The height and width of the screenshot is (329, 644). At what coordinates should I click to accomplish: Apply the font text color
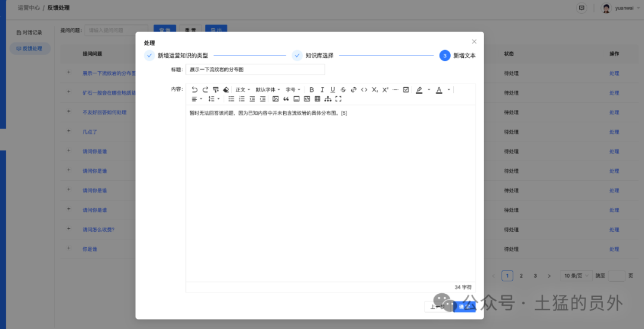(x=439, y=90)
